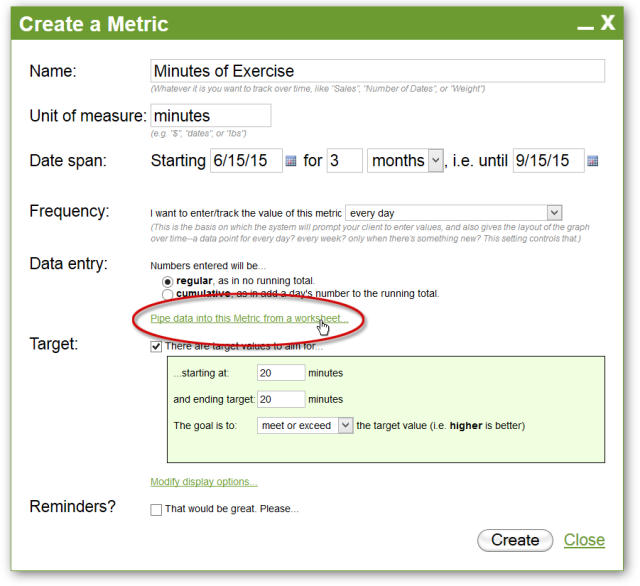Minimize the Create a Metric dialog
This screenshot has width=640, height=586.
coord(585,27)
